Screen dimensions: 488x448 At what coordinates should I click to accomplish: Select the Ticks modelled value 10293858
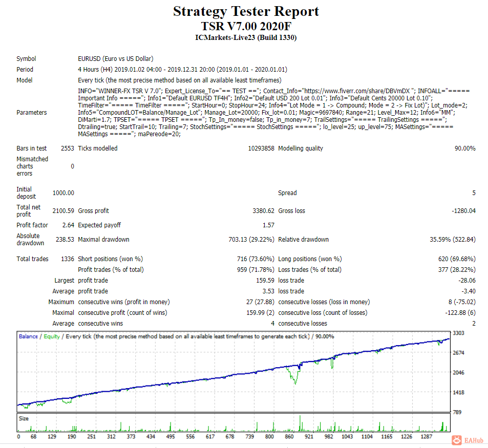(x=261, y=148)
